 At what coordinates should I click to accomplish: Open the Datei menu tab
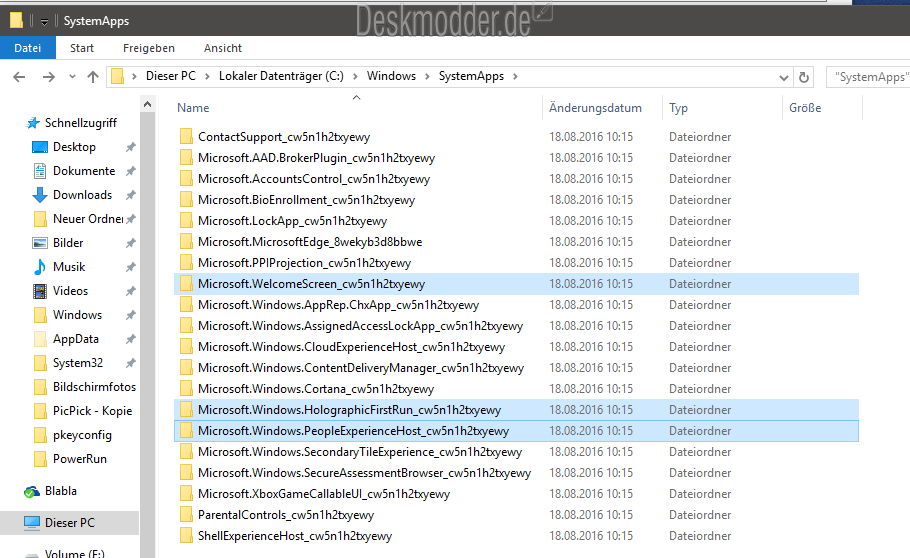[27, 48]
